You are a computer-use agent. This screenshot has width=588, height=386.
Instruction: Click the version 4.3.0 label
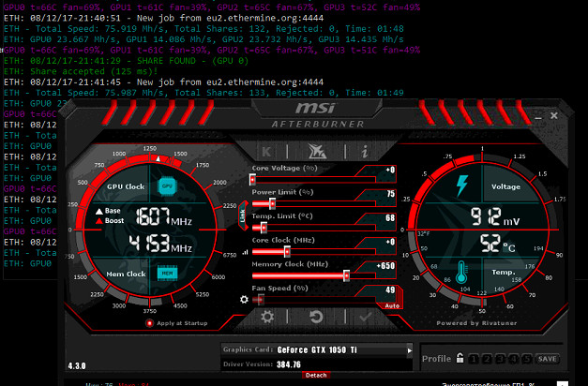pos(77,365)
